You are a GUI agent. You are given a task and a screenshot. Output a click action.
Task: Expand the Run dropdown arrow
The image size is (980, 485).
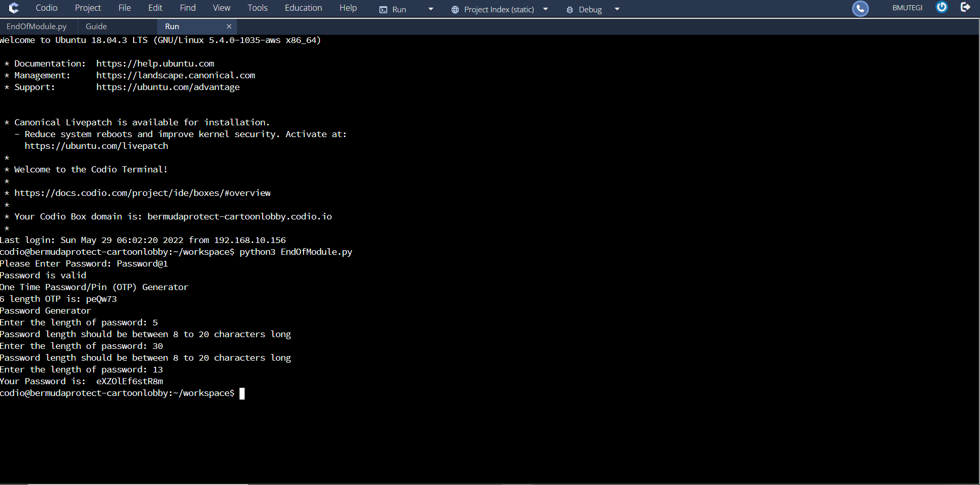point(431,9)
